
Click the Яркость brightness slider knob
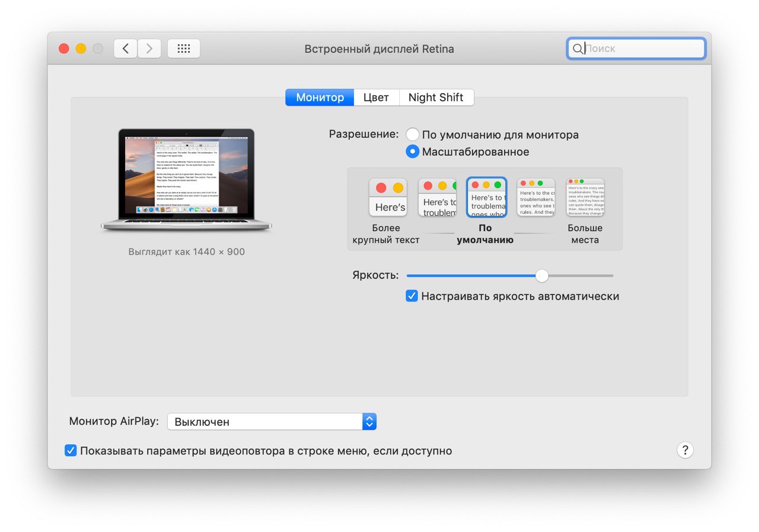pyautogui.click(x=541, y=275)
